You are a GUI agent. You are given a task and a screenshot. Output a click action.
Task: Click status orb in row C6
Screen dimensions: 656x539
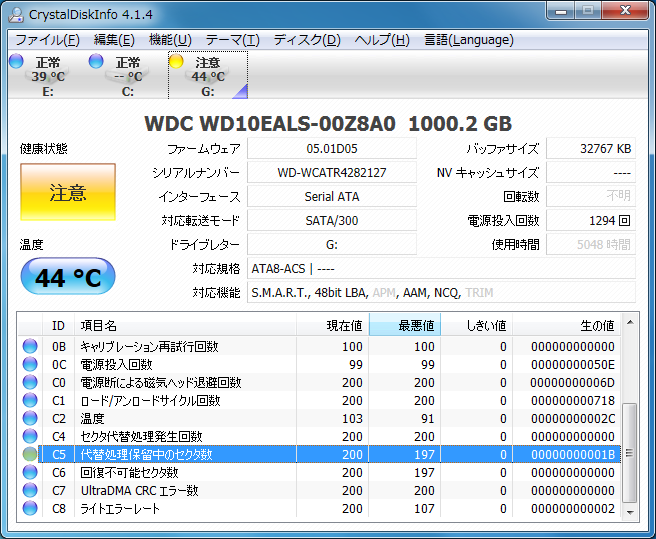[x=30, y=472]
